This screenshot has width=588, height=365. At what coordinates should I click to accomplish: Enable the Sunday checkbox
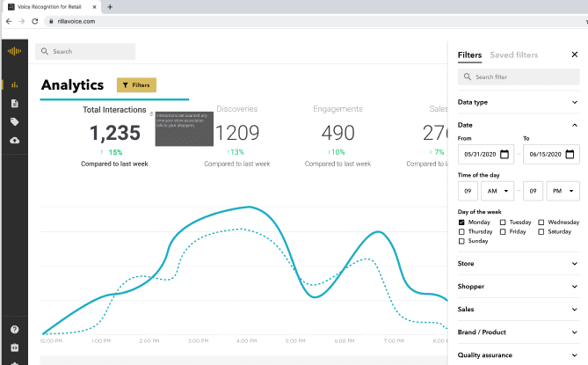coord(462,240)
